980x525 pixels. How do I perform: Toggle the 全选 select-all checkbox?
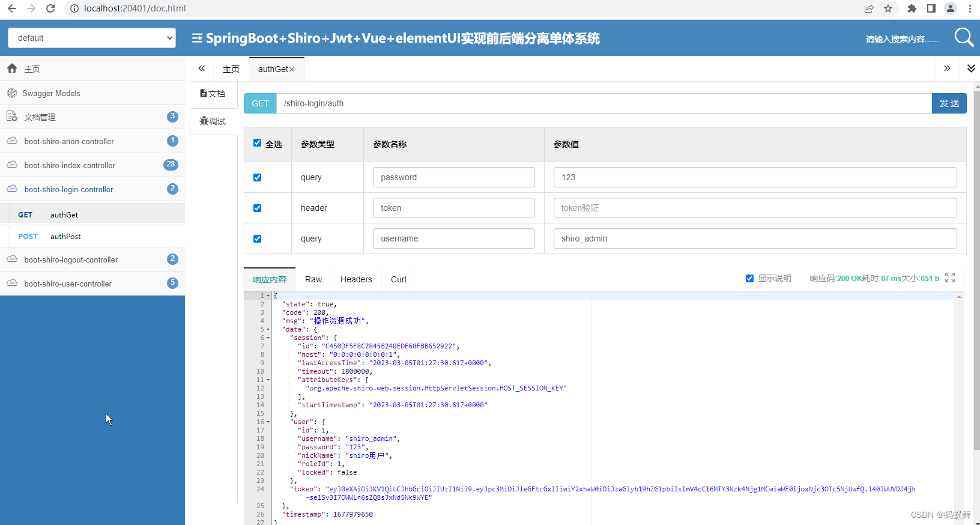258,143
